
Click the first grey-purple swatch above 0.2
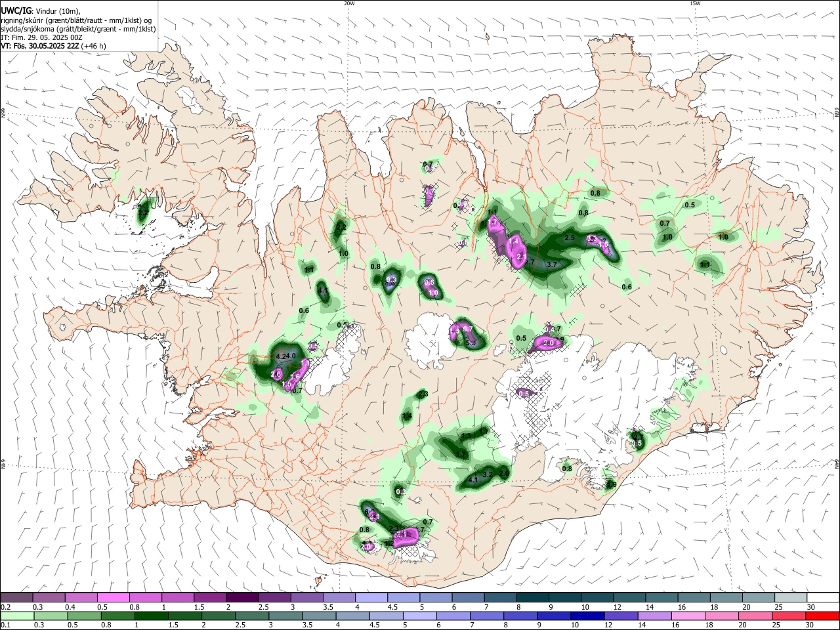click(x=16, y=597)
